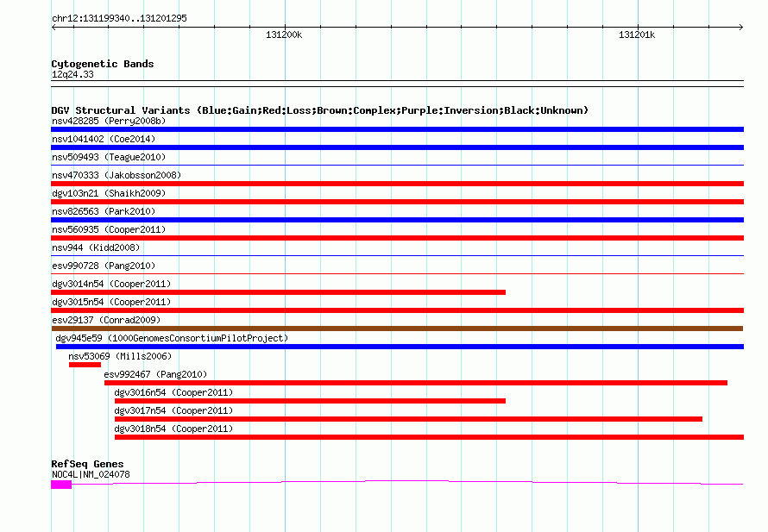Viewport: 768px width, 532px height.
Task: Click the nsv509493 (Teague2010) label
Action: pos(109,157)
